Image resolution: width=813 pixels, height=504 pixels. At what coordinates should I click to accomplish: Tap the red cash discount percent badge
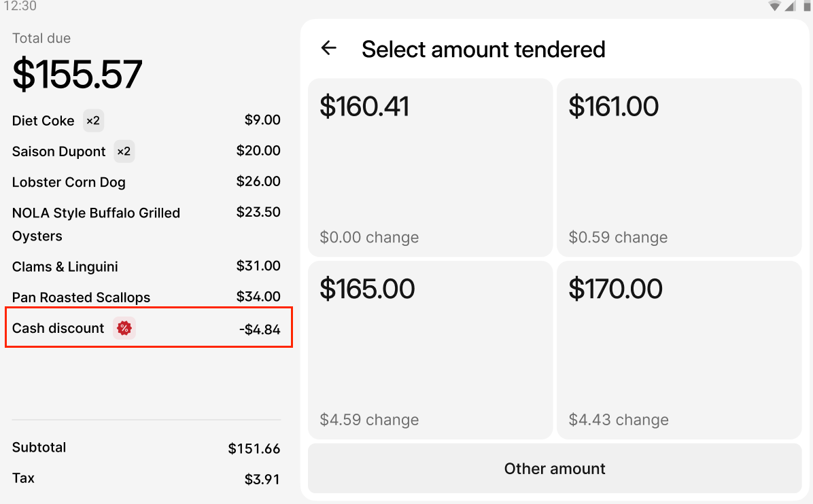124,328
